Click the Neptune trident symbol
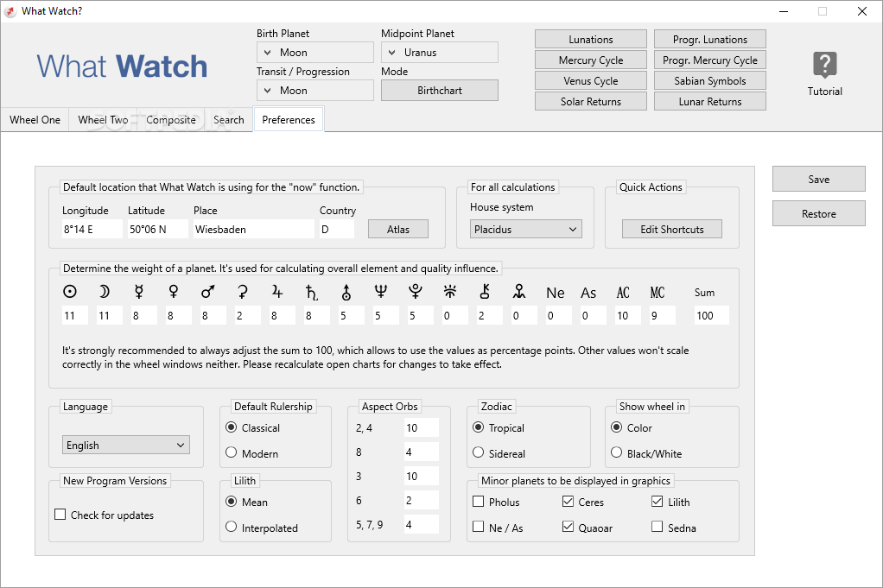This screenshot has height=588, width=883. pos(381,292)
